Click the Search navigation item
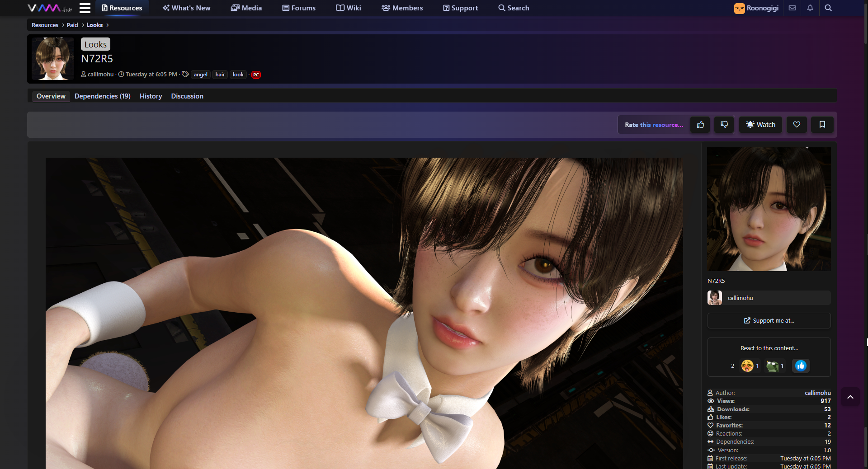Viewport: 868px width, 469px height. coord(514,8)
